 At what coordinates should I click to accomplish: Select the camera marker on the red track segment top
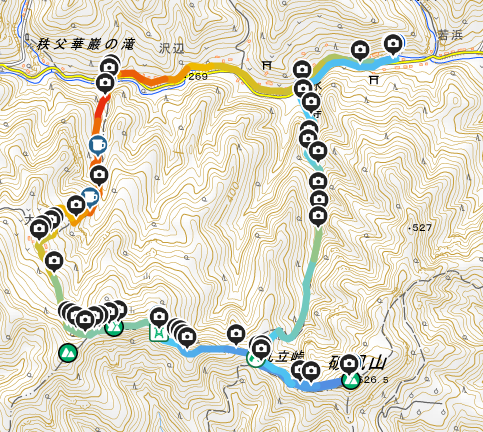pyautogui.click(x=105, y=82)
